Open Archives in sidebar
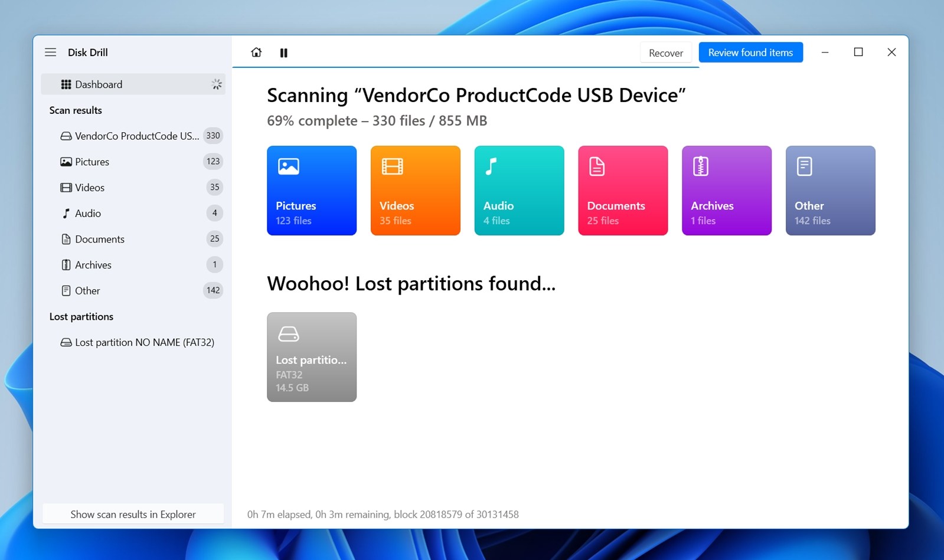944x560 pixels. [133, 265]
